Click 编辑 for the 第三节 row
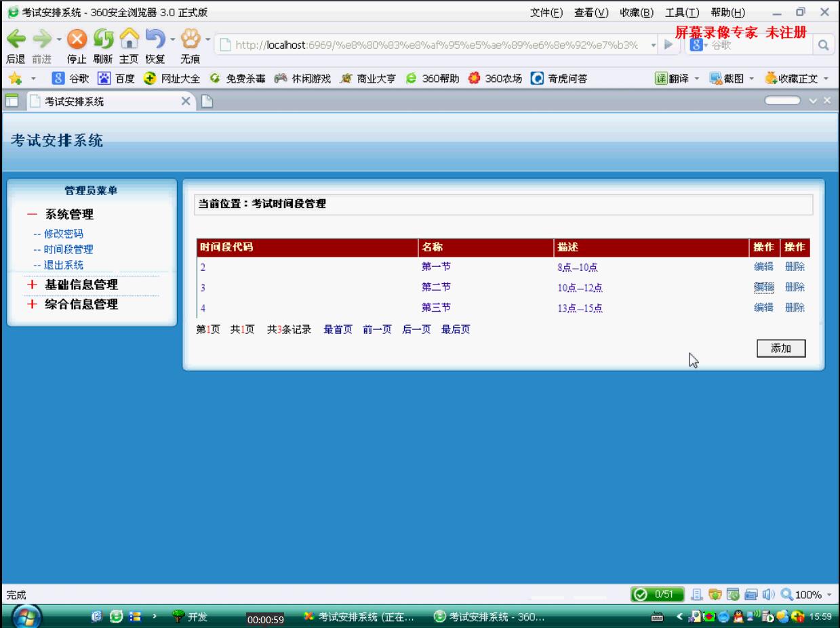 (x=763, y=308)
